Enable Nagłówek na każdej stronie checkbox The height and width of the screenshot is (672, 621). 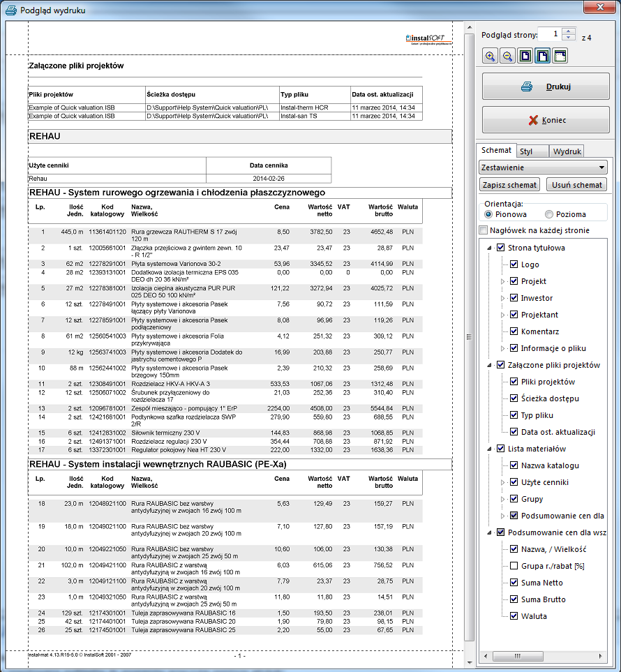coord(484,230)
